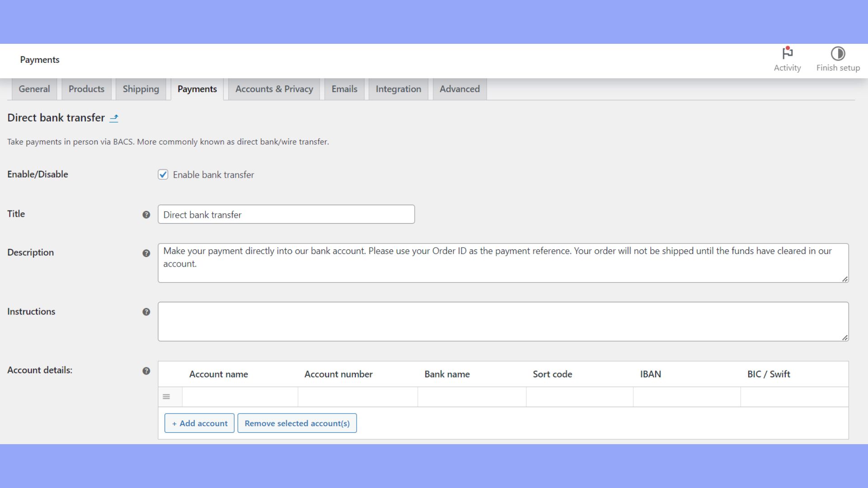Viewport: 868px width, 488px height.
Task: Click the IBAN cell in account row
Action: (x=686, y=397)
